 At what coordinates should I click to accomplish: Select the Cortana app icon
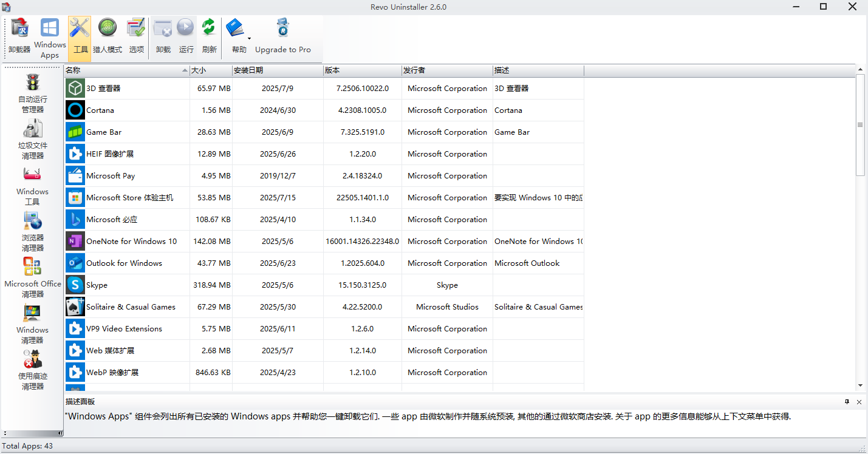point(75,110)
